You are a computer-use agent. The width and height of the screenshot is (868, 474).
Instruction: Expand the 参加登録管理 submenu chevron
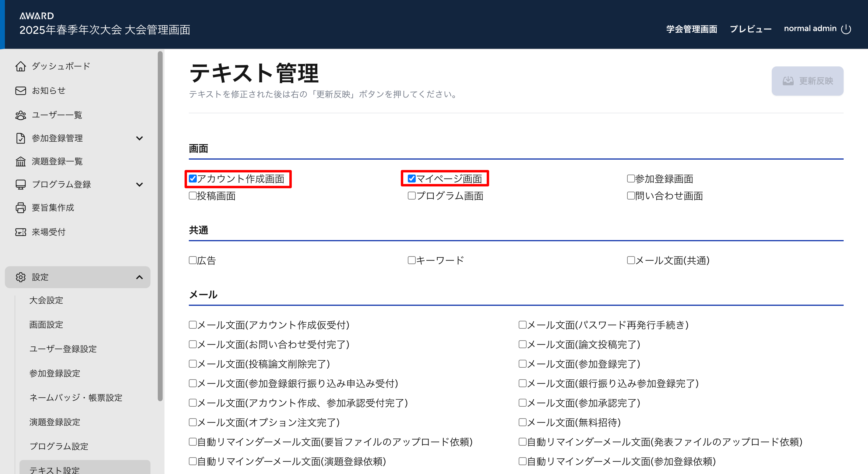(x=139, y=138)
